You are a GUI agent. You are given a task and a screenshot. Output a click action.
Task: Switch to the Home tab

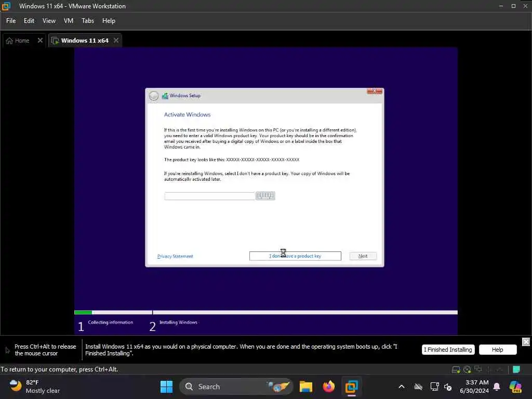(x=22, y=41)
